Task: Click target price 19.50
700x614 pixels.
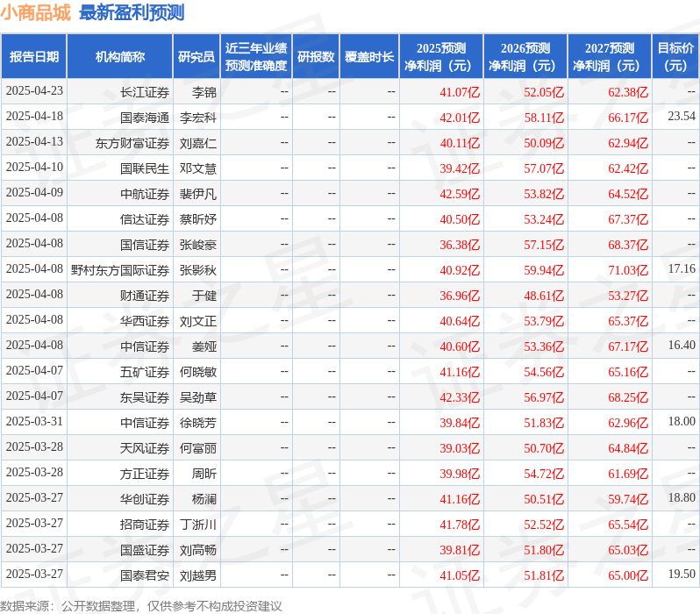Action: click(x=682, y=575)
